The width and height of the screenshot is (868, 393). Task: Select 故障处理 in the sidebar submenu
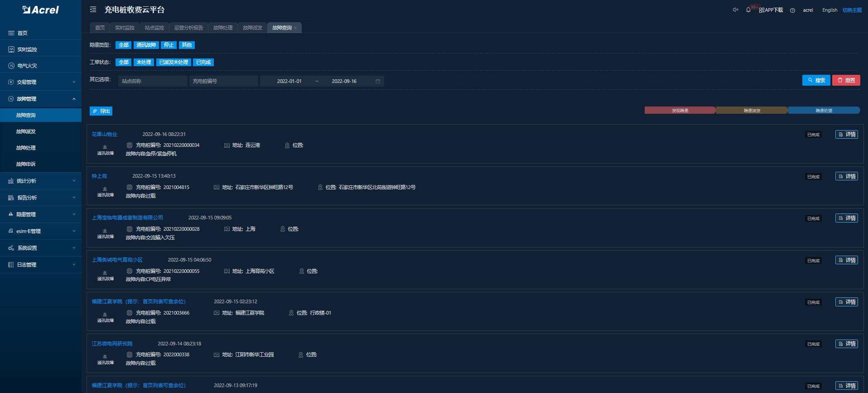(41, 148)
